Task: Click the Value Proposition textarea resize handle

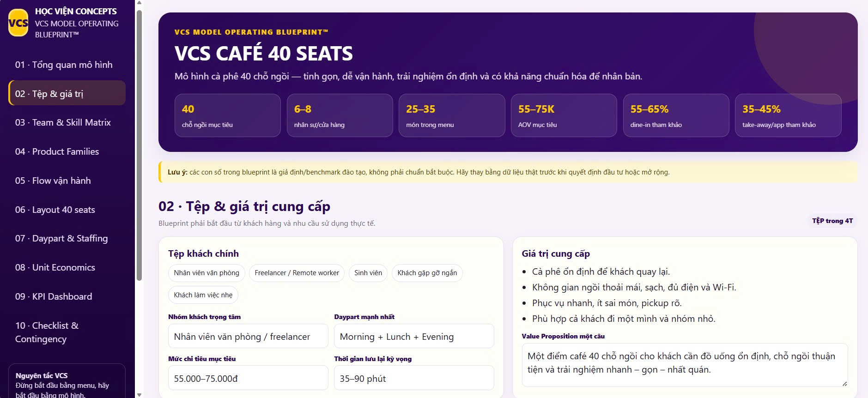Action: 844,383
